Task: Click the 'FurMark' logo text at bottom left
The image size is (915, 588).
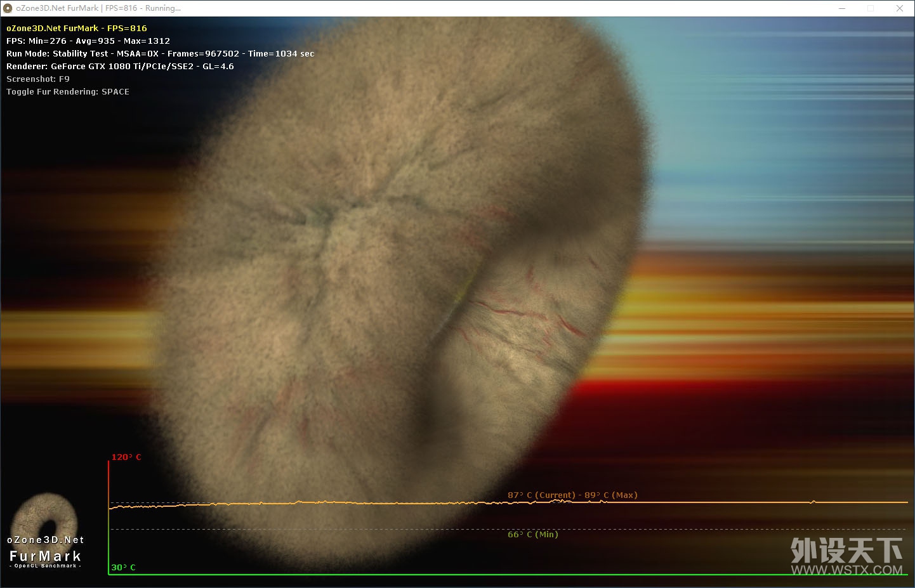Action: (45, 556)
